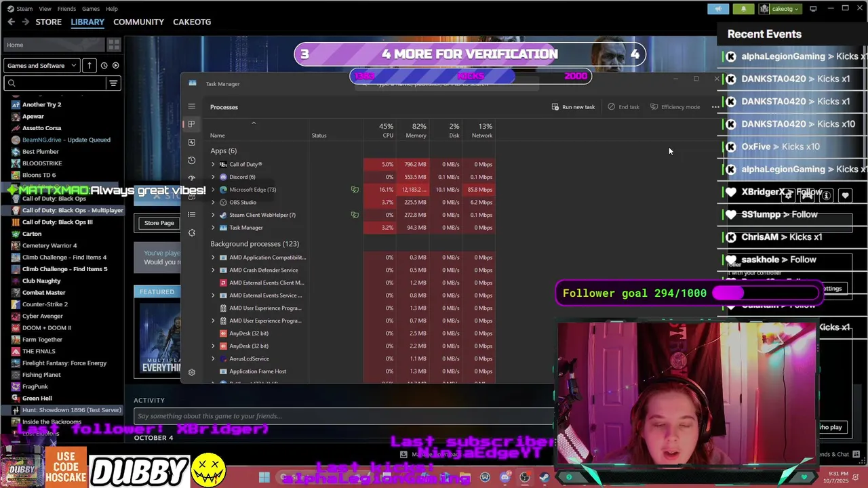Expand AMD Crash Defender Service row
The height and width of the screenshot is (488, 868).
tap(213, 270)
